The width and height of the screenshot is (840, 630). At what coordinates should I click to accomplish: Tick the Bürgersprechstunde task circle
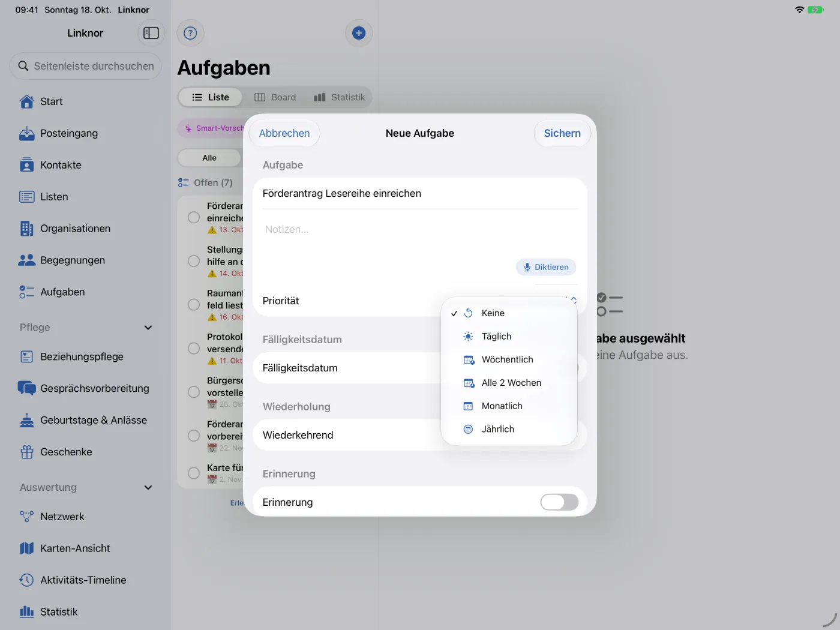click(194, 392)
